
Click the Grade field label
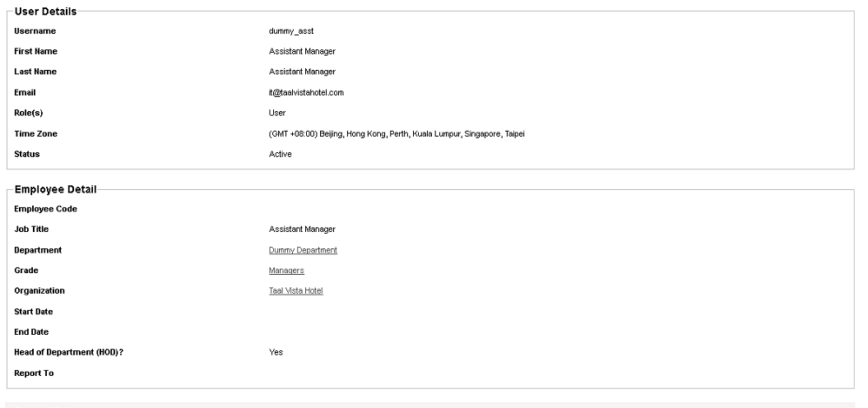[x=26, y=271]
